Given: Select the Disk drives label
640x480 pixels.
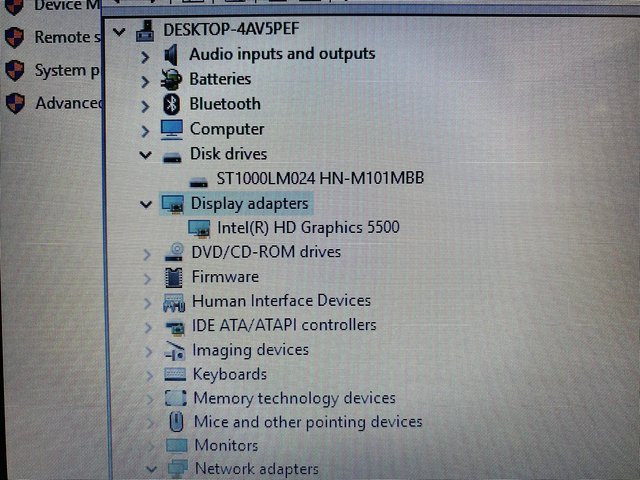Looking at the screenshot, I should click(x=229, y=154).
